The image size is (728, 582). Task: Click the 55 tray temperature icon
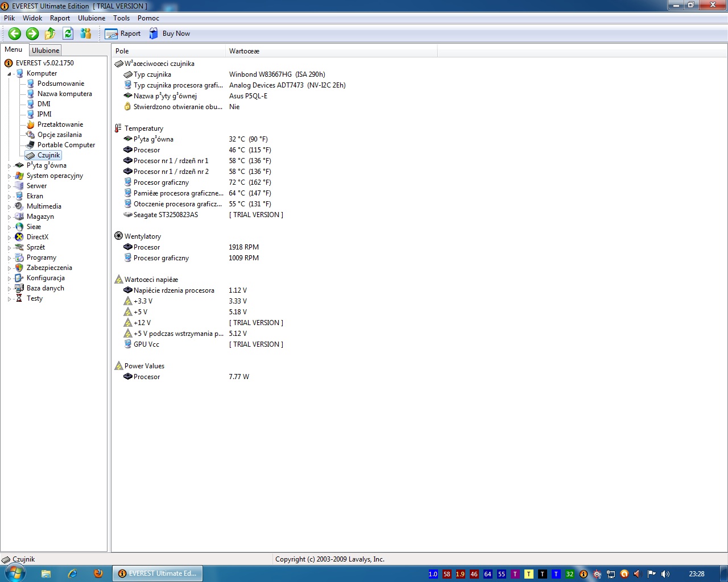[x=501, y=574]
